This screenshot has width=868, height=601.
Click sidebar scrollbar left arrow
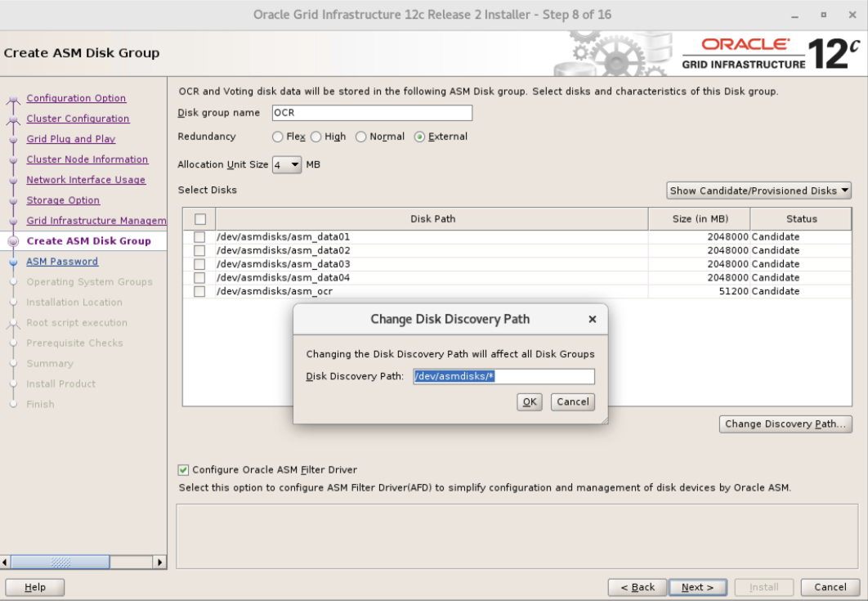5,563
